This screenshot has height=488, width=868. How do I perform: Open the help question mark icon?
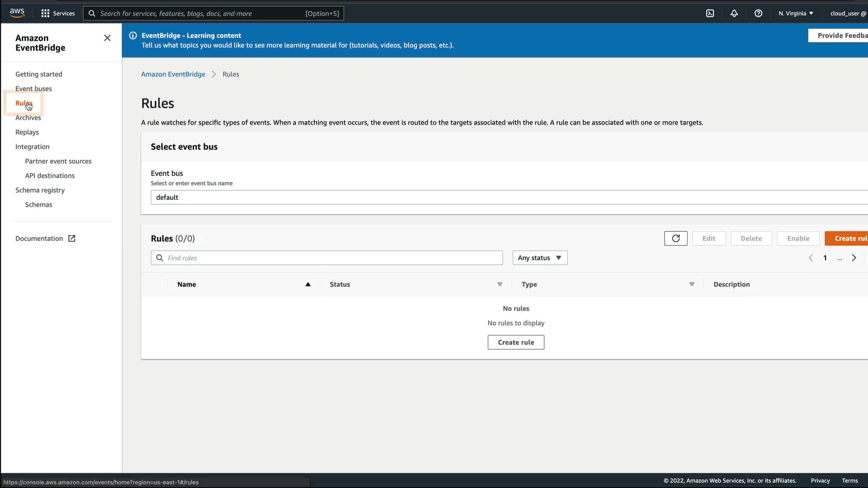(x=758, y=13)
